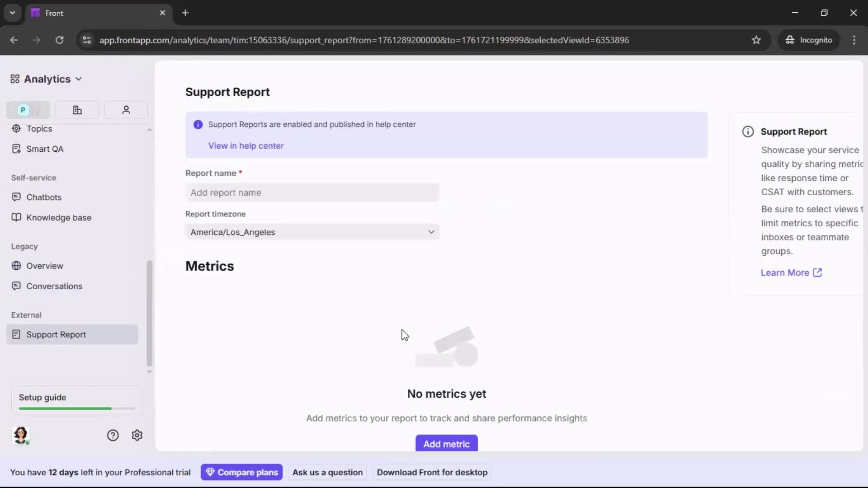This screenshot has width=868, height=488.
Task: Open Smart QA from the sidebar
Action: coord(45,149)
